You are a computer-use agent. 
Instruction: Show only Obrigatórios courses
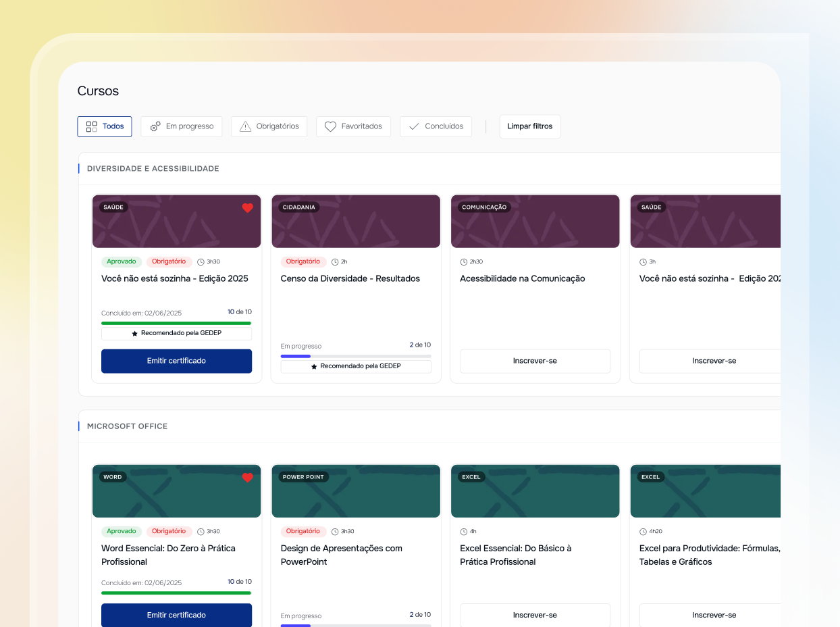[x=269, y=126]
